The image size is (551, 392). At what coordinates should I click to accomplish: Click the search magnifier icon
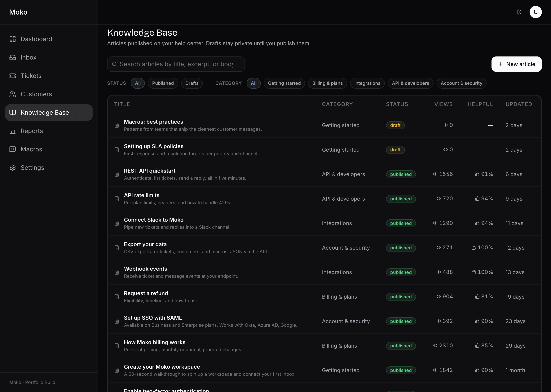coord(115,64)
